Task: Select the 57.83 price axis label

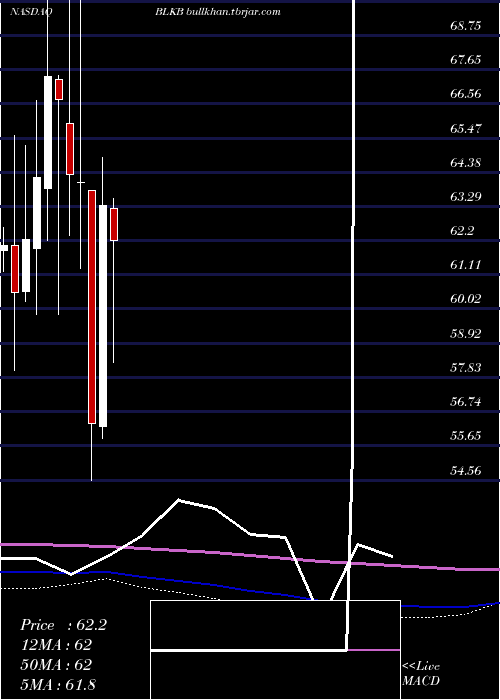Action: (x=466, y=367)
